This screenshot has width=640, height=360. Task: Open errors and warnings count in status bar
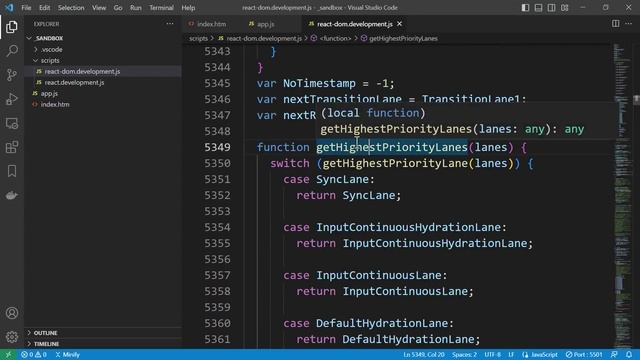click(34, 355)
